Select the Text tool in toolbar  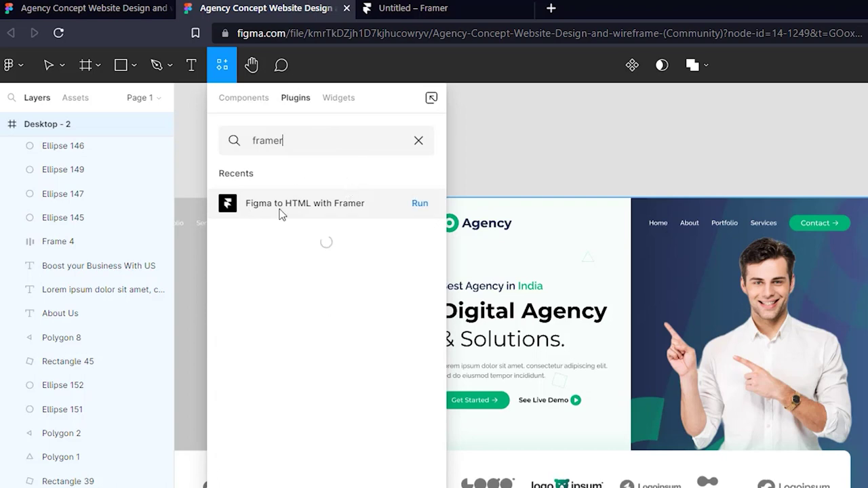tap(191, 65)
